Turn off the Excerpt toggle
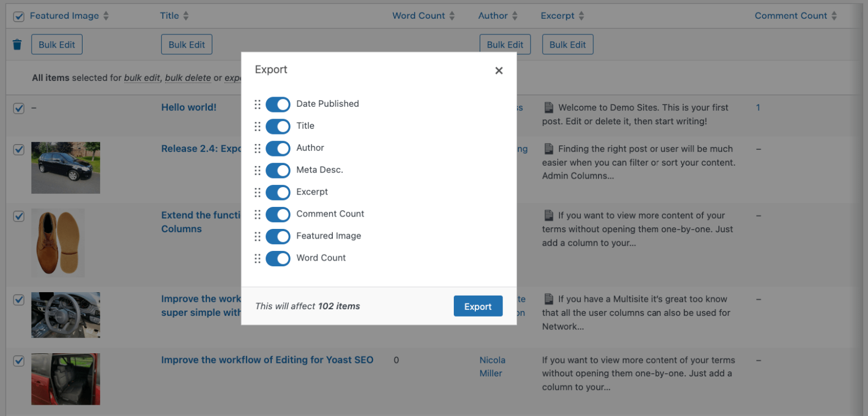Image resolution: width=868 pixels, height=416 pixels. (278, 192)
